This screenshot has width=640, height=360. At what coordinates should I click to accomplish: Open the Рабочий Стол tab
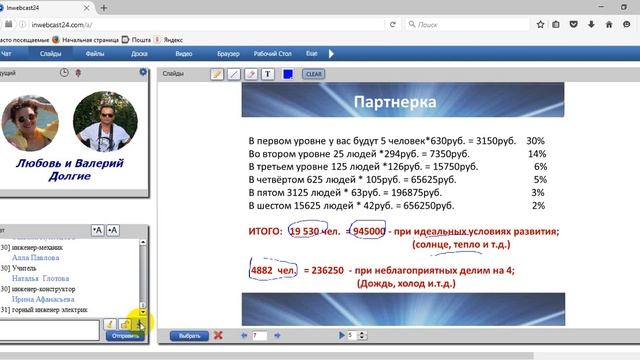(x=273, y=53)
